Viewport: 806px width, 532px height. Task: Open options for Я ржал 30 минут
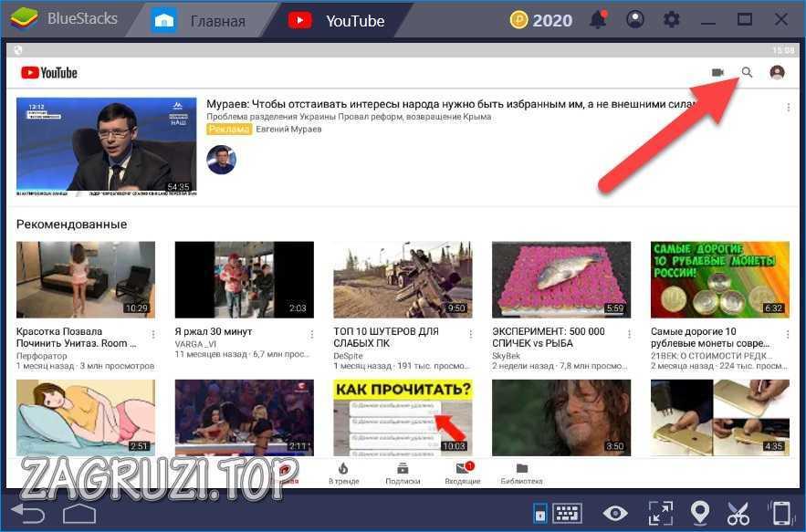pyautogui.click(x=311, y=335)
